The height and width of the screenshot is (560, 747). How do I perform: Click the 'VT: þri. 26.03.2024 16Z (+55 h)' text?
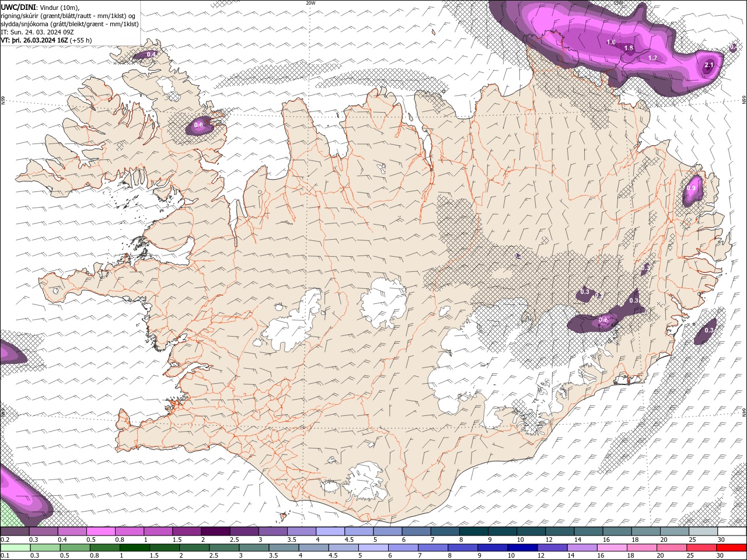47,40
